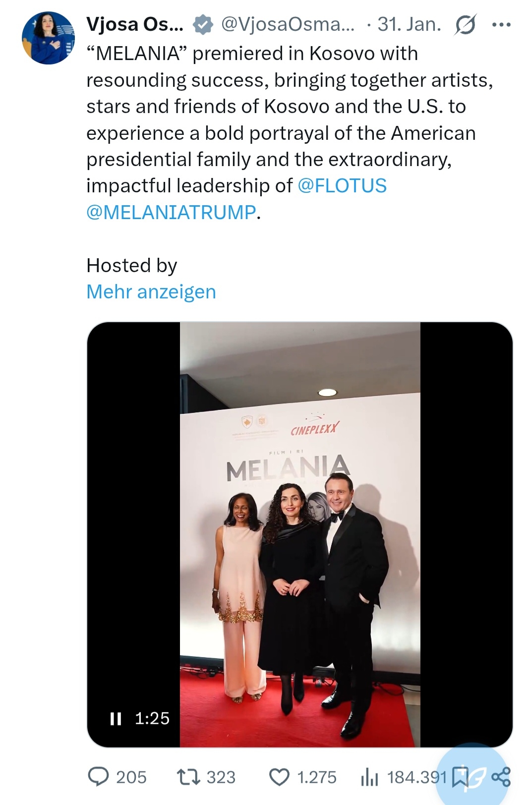This screenshot has width=532, height=805.
Task: Open the reply comments icon
Action: (98, 777)
